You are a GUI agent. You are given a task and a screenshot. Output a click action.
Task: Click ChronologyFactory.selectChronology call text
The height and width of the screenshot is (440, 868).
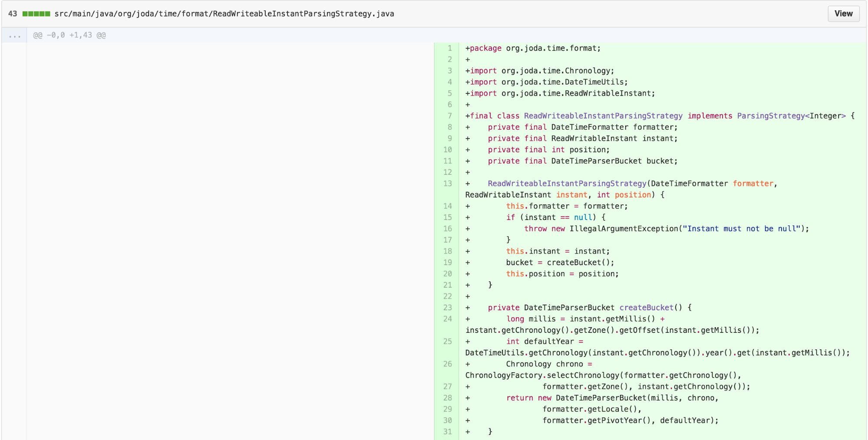point(603,375)
